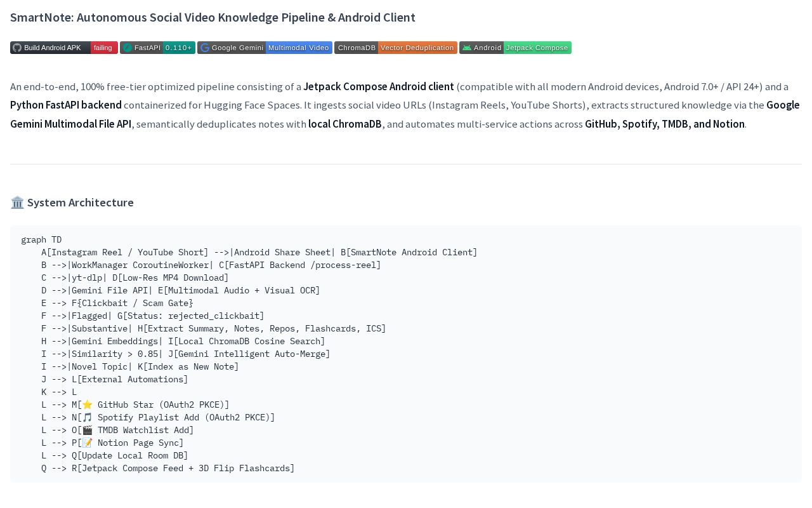Click bold 'GitHub, Spotify, TMDB, and Notion' text
Screen dimensions: 812x508
pos(665,124)
